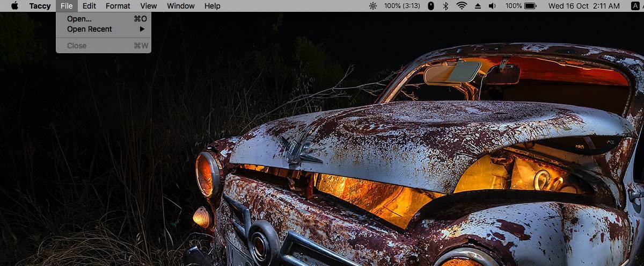The image size is (644, 266).
Task: Click the brightness sun icon in menu bar
Action: pyautogui.click(x=373, y=6)
